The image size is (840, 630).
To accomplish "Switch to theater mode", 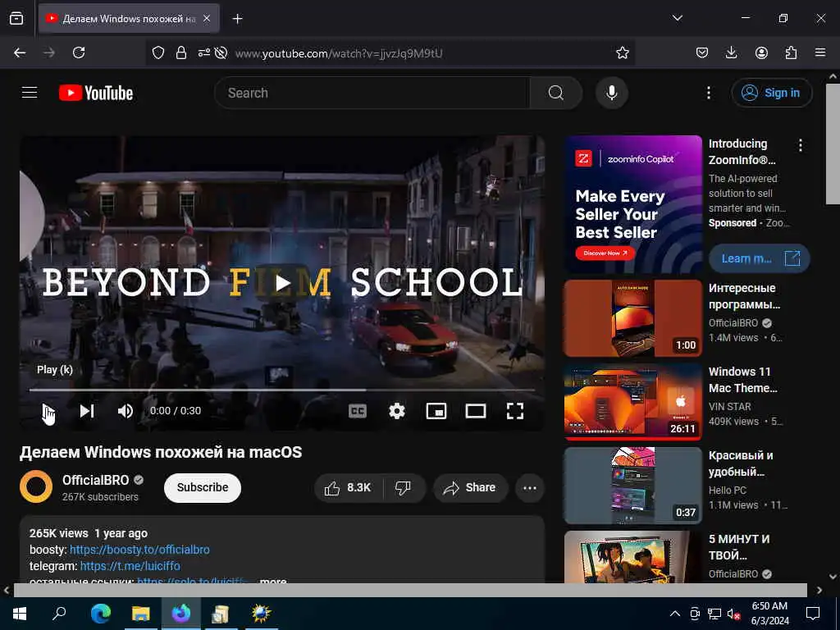I will pyautogui.click(x=476, y=411).
